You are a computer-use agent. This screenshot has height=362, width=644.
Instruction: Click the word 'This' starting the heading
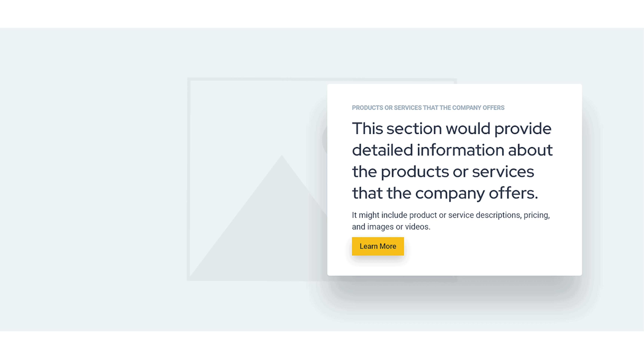click(367, 129)
